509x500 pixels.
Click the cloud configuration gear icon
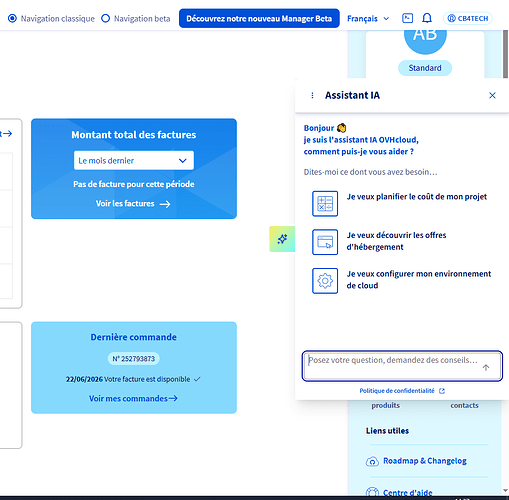[325, 281]
